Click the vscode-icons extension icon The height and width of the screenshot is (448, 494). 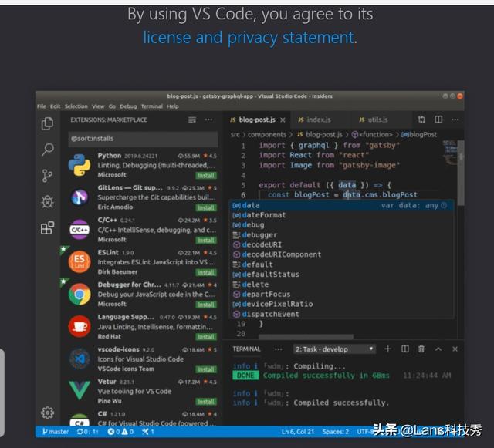(80, 359)
